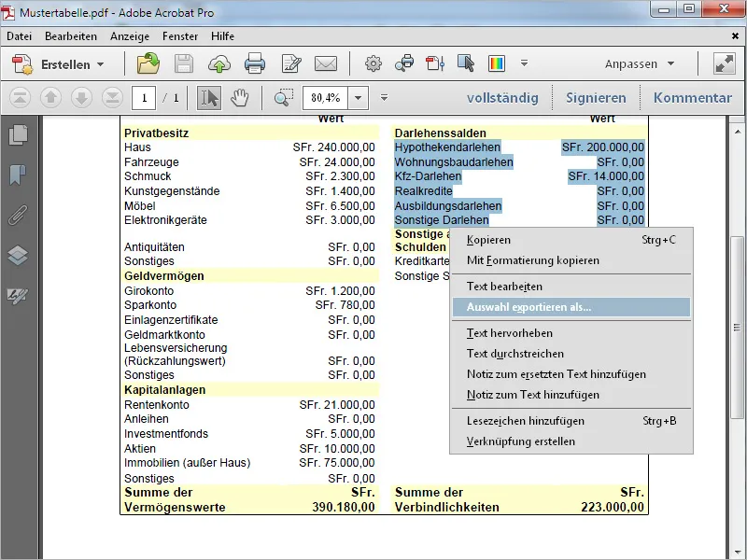Click the cloud upload icon
Image resolution: width=747 pixels, height=560 pixels.
click(x=219, y=63)
